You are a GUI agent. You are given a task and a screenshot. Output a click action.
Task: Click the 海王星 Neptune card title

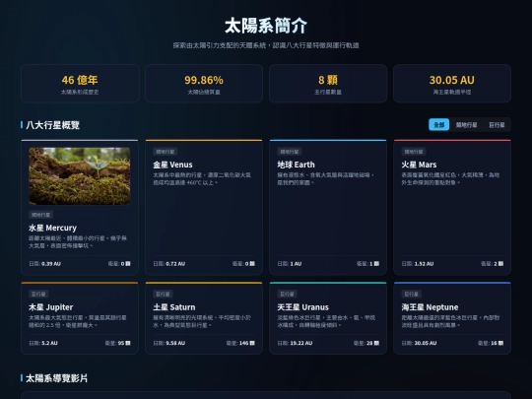(x=430, y=307)
